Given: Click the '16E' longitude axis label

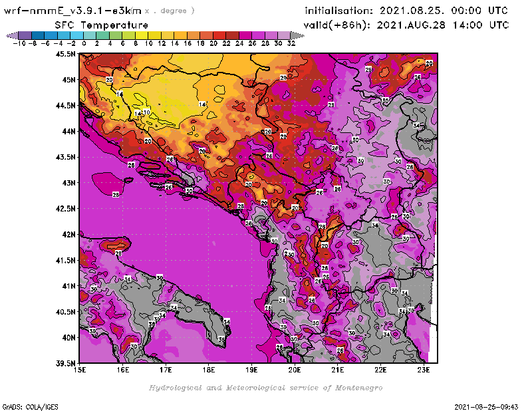Looking at the screenshot, I should [x=123, y=370].
